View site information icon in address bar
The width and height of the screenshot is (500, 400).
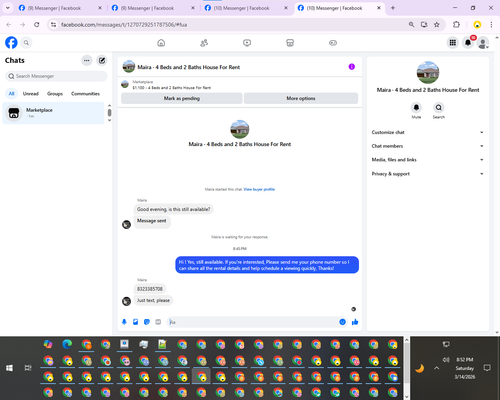[x=53, y=24]
